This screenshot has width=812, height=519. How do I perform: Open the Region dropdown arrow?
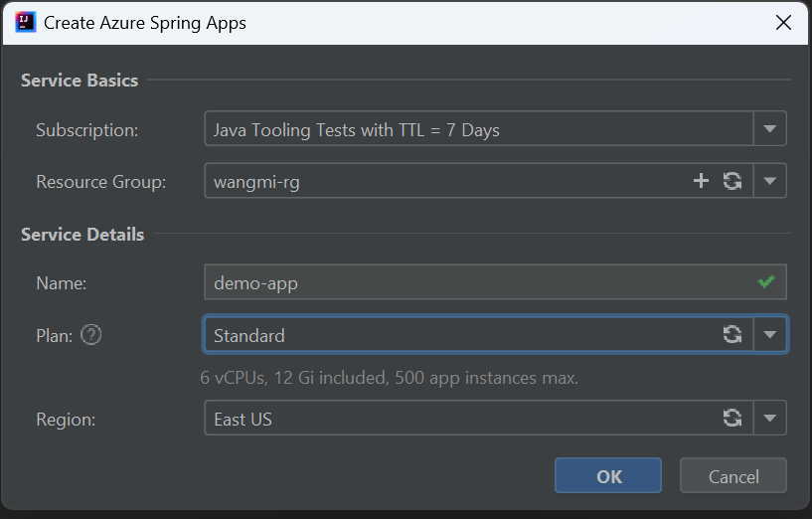(x=769, y=418)
